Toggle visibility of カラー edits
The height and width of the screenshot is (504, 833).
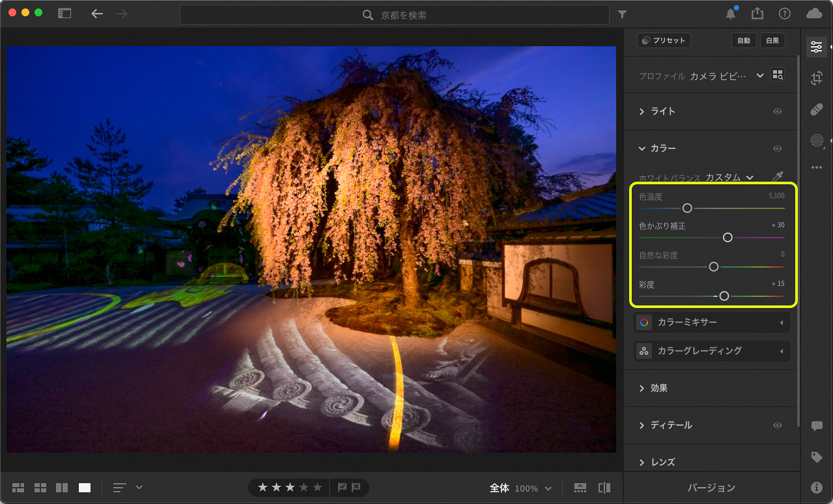(x=777, y=148)
